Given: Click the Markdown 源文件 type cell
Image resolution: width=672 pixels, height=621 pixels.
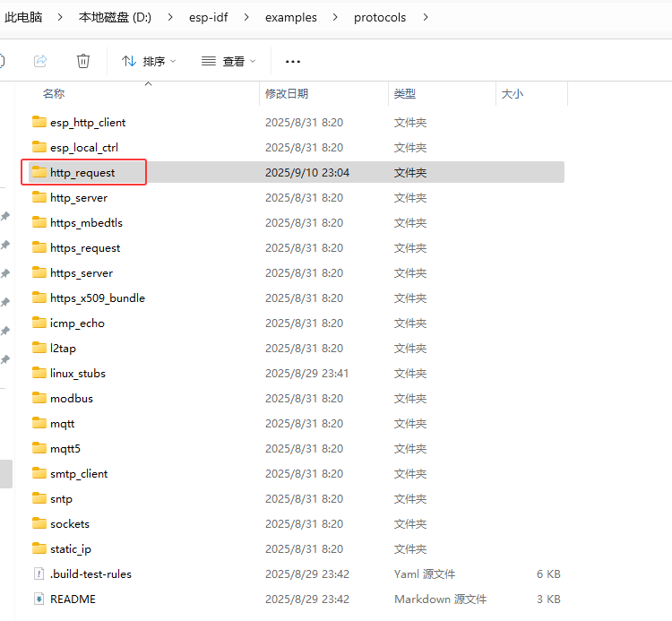Looking at the screenshot, I should (441, 599).
